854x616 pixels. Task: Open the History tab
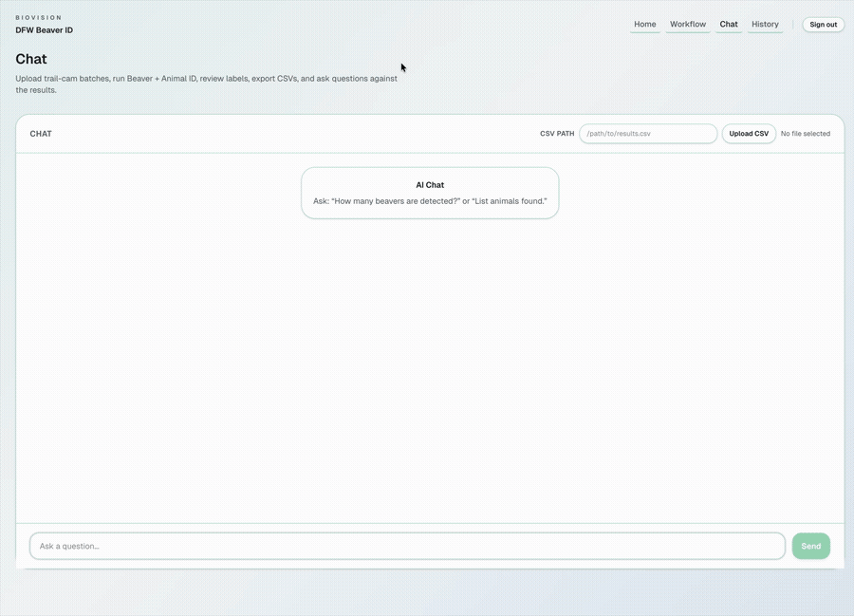(765, 24)
